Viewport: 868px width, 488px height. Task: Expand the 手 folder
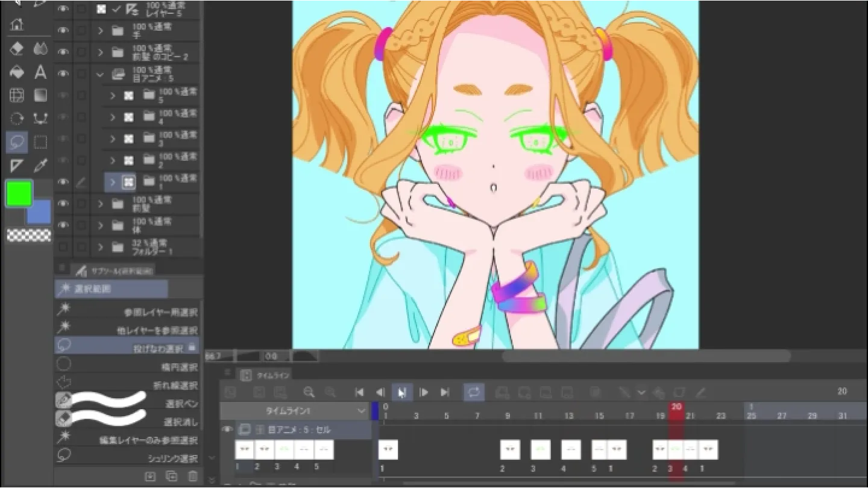click(x=101, y=31)
